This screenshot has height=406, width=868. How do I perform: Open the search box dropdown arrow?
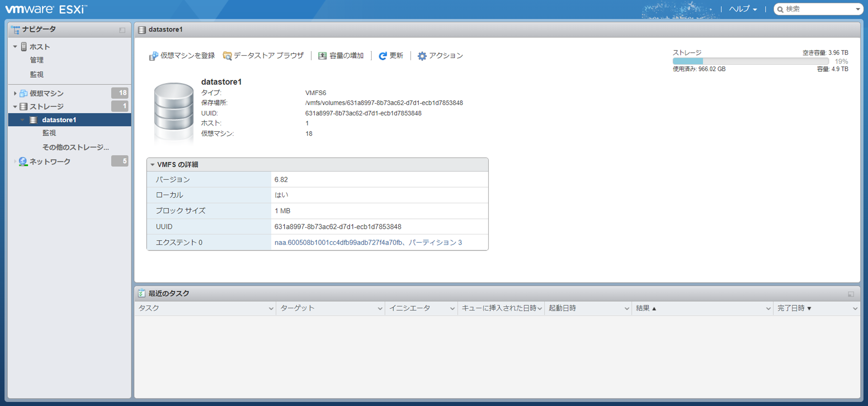[x=858, y=9]
